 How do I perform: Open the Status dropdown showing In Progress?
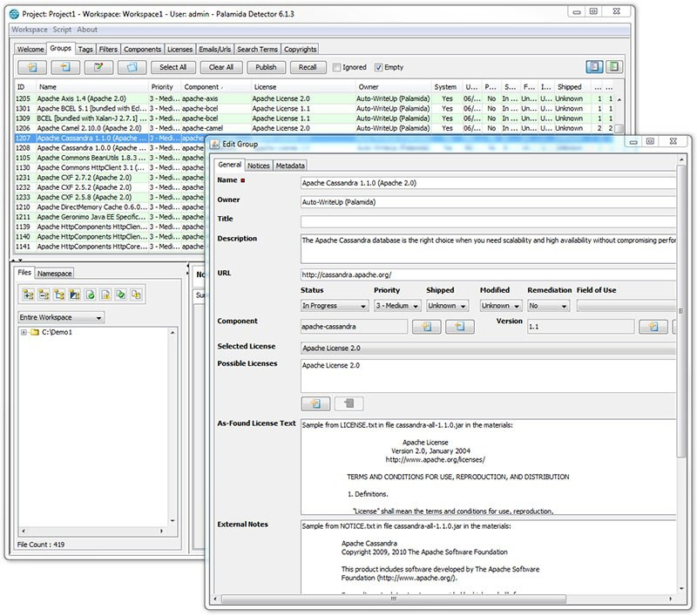334,306
